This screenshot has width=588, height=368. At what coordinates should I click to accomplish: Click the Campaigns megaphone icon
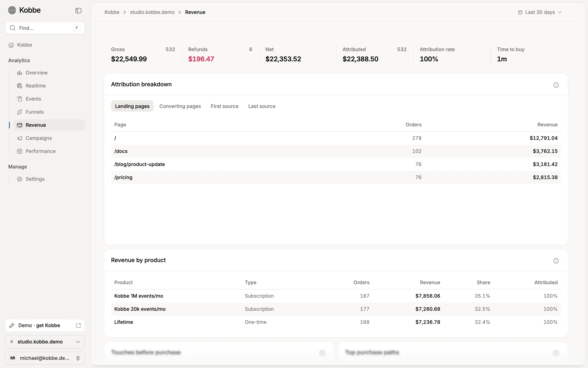coord(20,138)
